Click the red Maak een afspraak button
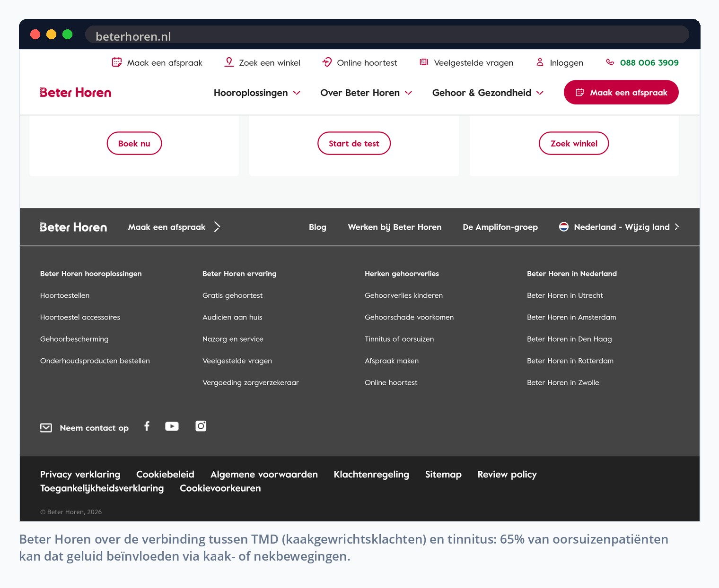This screenshot has height=588, width=719. [621, 92]
